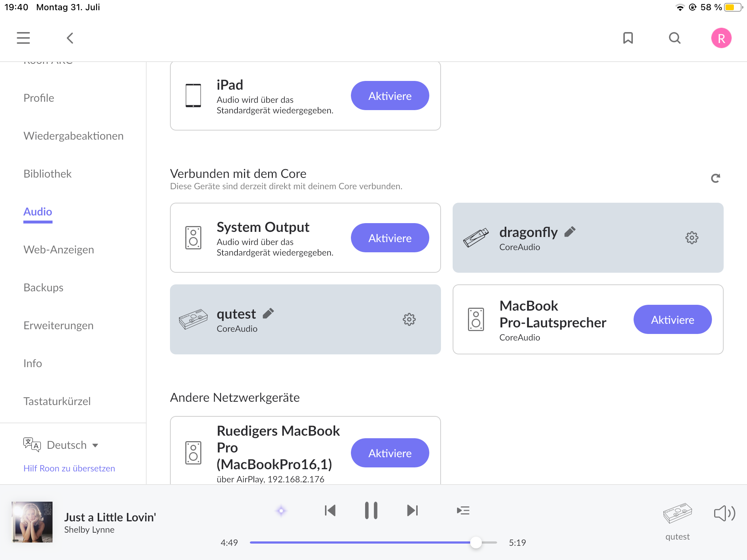Screen dimensions: 747x560
Task: Click the total time 5:19
Action: [x=517, y=542]
